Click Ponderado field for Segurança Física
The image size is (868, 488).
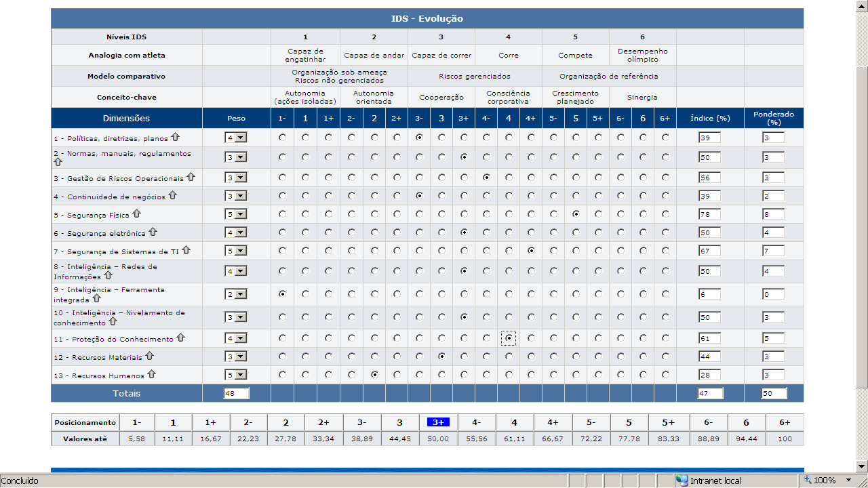pos(773,215)
